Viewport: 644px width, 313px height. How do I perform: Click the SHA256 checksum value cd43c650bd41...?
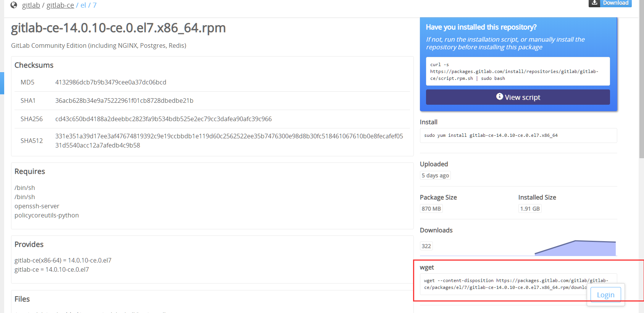pos(163,119)
